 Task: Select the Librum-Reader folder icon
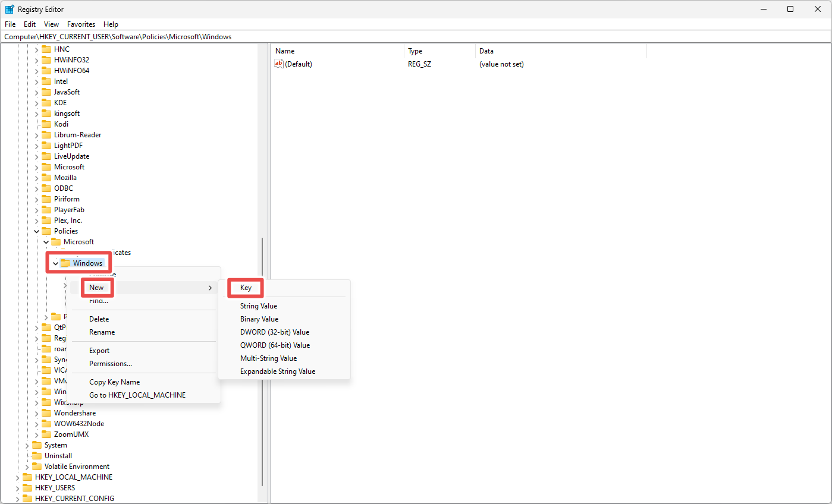[x=46, y=135]
